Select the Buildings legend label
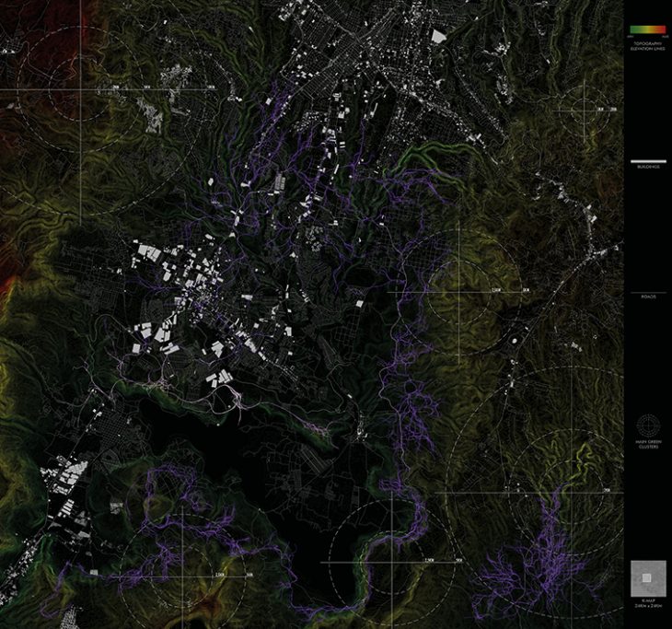The height and width of the screenshot is (629, 672). coord(647,168)
